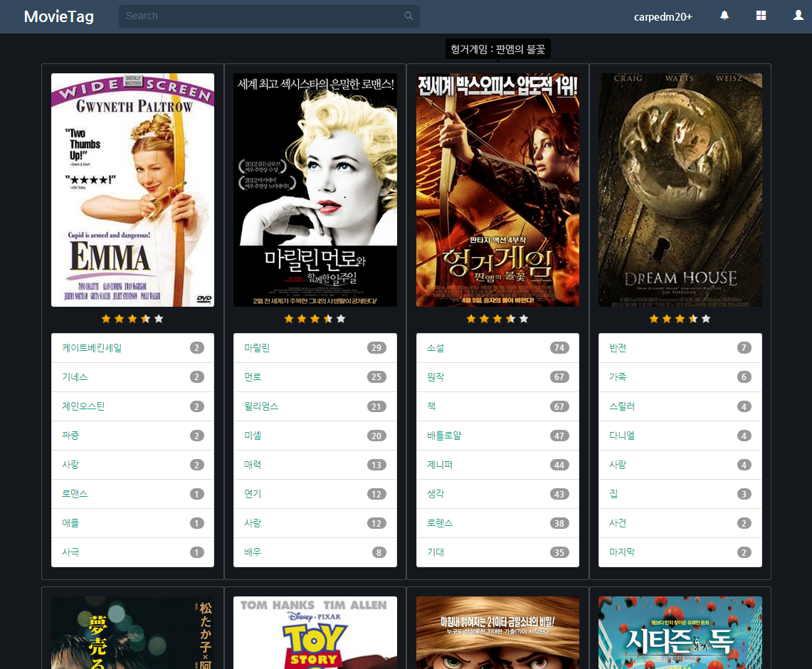
Task: Click the star rating under Hunger Games
Action: tap(497, 319)
